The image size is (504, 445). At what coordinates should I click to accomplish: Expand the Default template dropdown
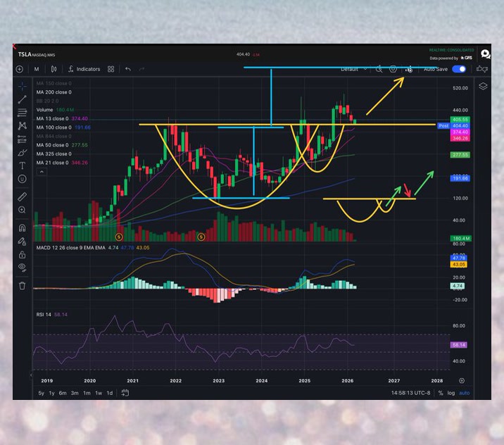click(353, 69)
